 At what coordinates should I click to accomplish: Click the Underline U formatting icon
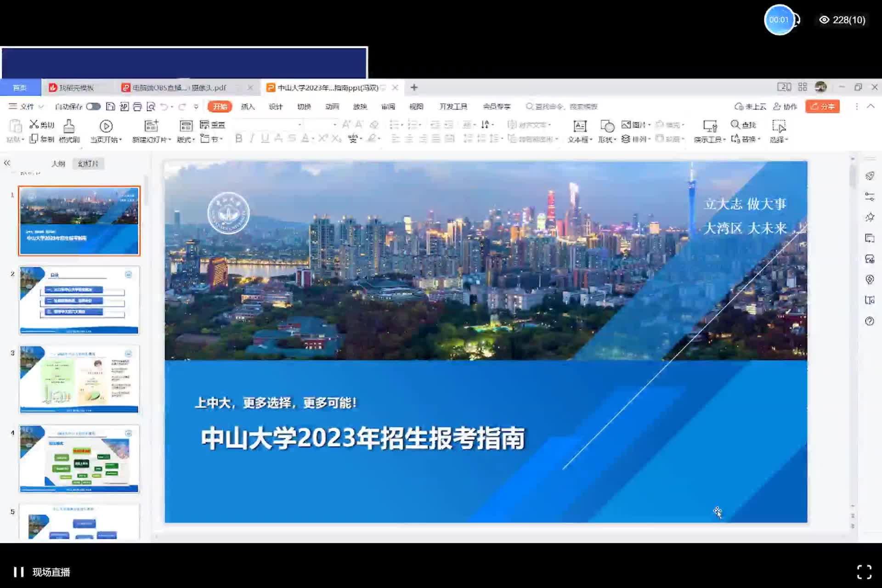coord(265,138)
